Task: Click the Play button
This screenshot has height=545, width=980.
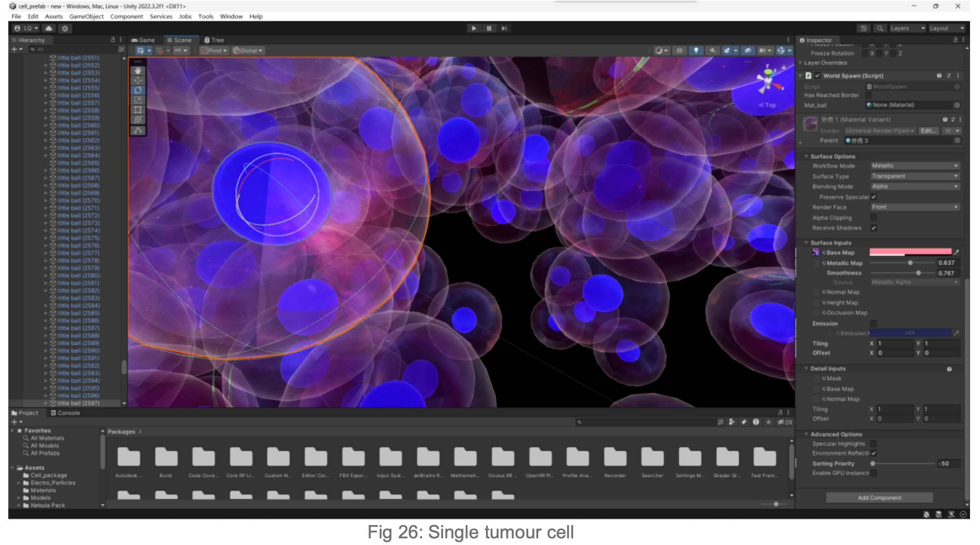Action: (473, 28)
